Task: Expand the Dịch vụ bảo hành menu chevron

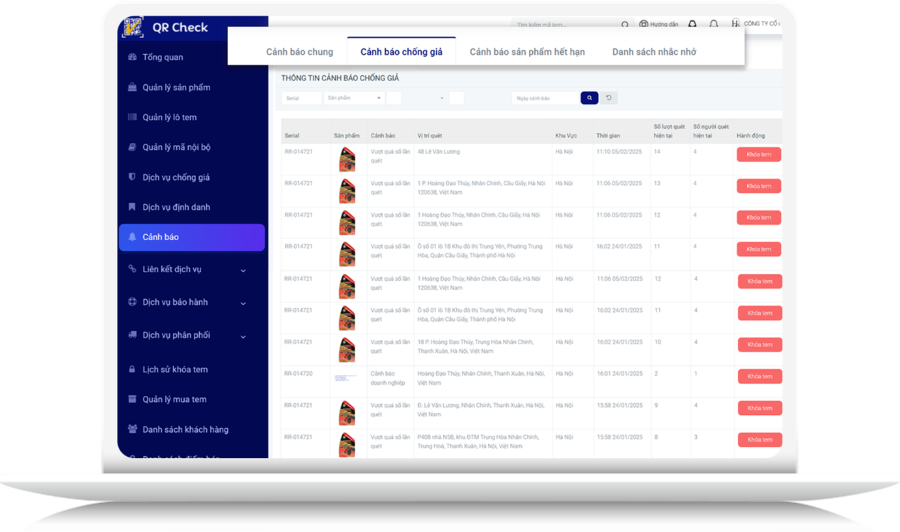Action: (243, 303)
